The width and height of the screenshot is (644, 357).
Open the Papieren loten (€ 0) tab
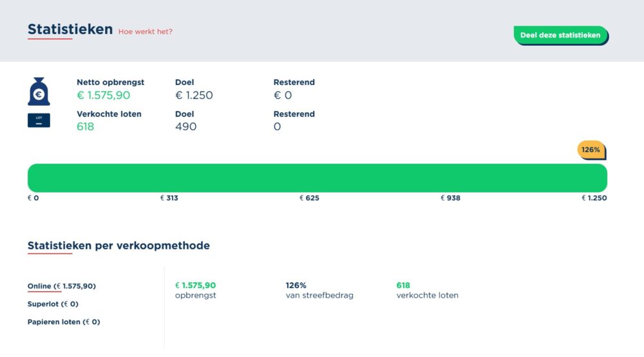(x=64, y=322)
